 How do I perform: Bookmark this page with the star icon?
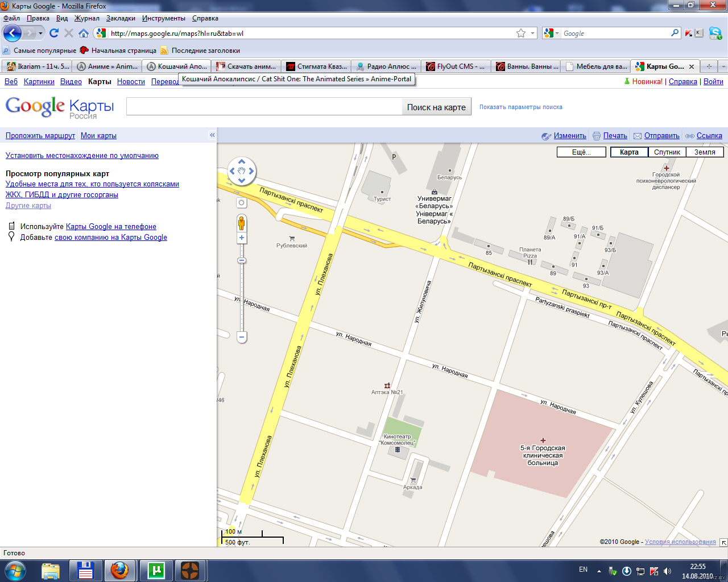tap(521, 33)
